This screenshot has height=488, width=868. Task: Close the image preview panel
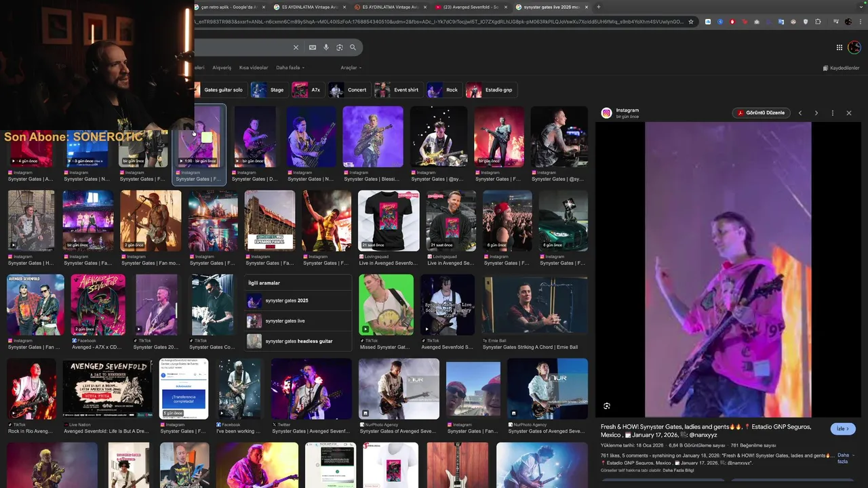coord(849,113)
